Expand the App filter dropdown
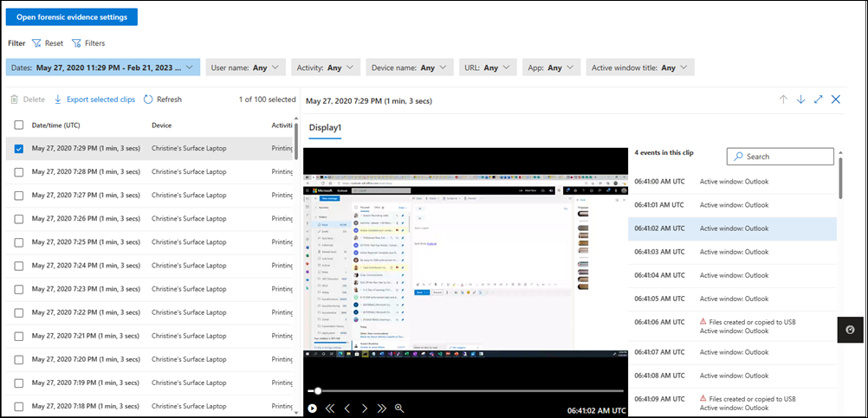 551,68
